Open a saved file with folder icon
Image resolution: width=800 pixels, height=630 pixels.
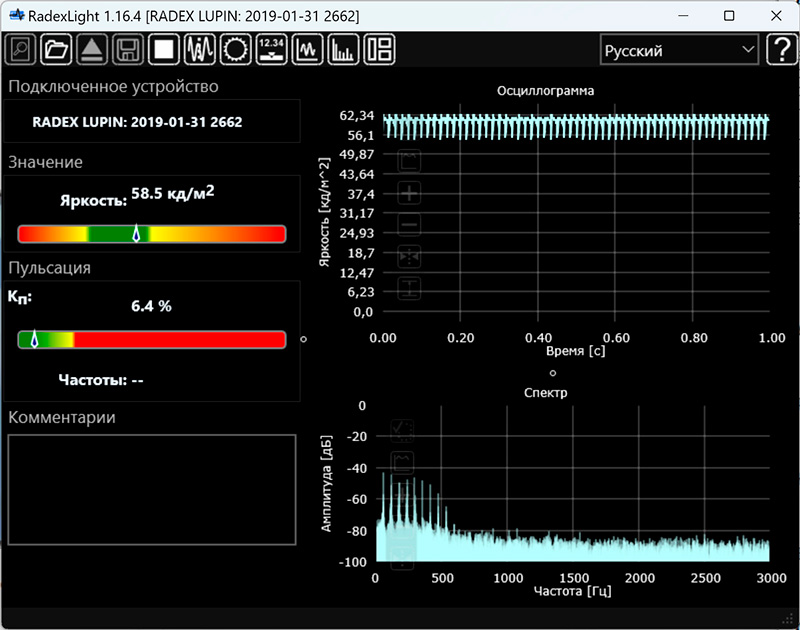(56, 49)
